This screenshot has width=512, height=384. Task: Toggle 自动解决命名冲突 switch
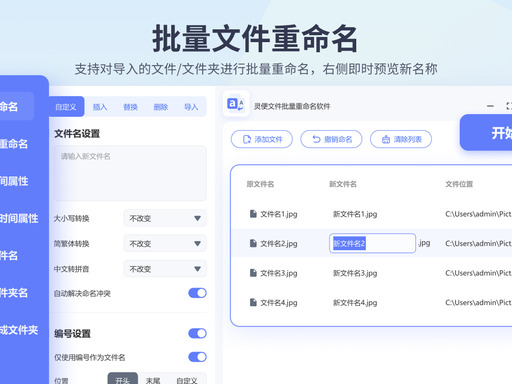[x=197, y=293]
